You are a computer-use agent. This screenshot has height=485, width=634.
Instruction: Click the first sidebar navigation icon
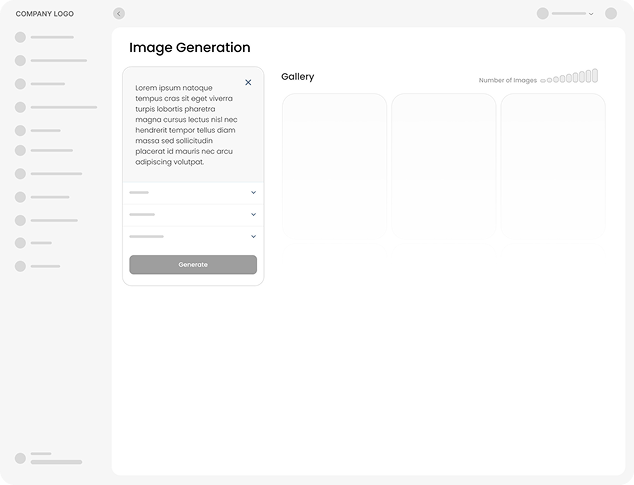(x=20, y=37)
